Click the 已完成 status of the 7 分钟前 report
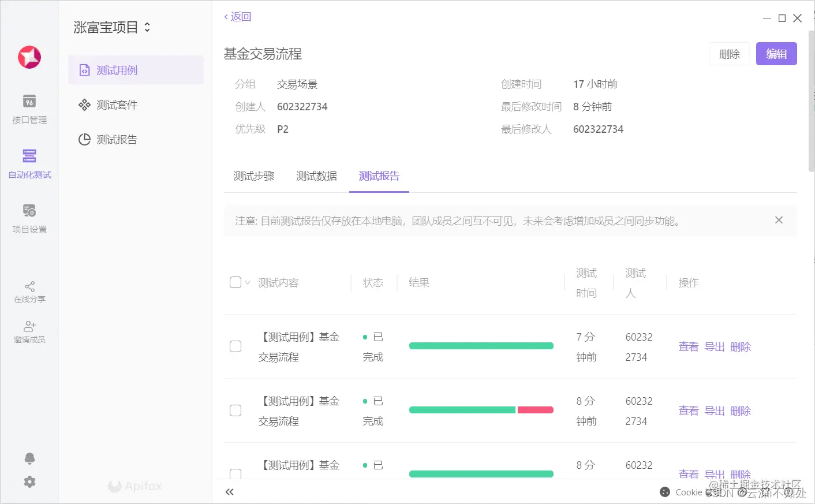 (373, 347)
